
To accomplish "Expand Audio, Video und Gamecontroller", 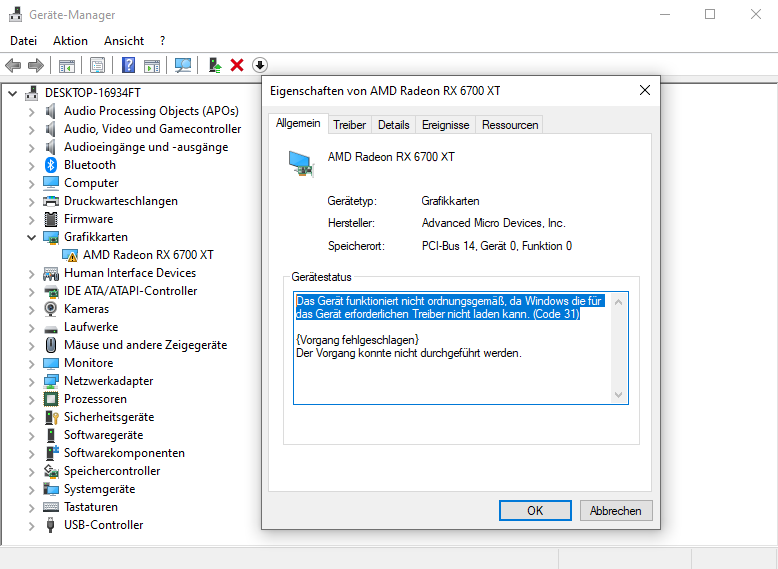I will (x=32, y=129).
